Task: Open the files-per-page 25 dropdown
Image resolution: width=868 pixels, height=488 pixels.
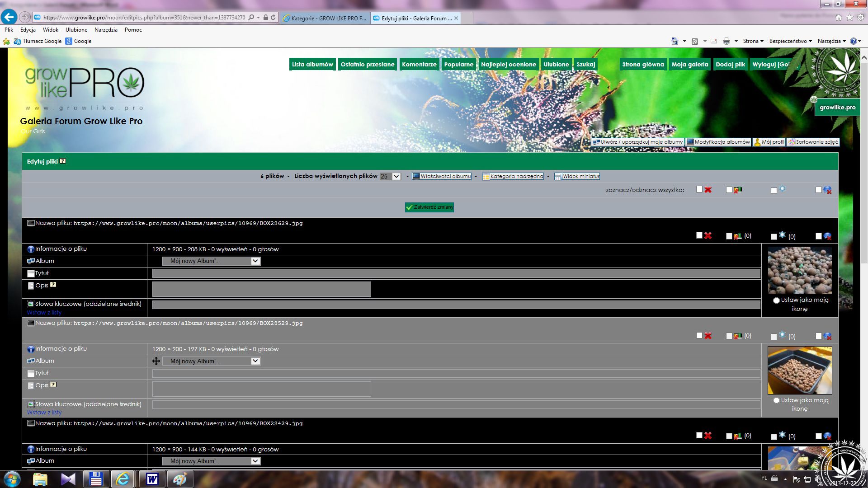Action: (390, 176)
